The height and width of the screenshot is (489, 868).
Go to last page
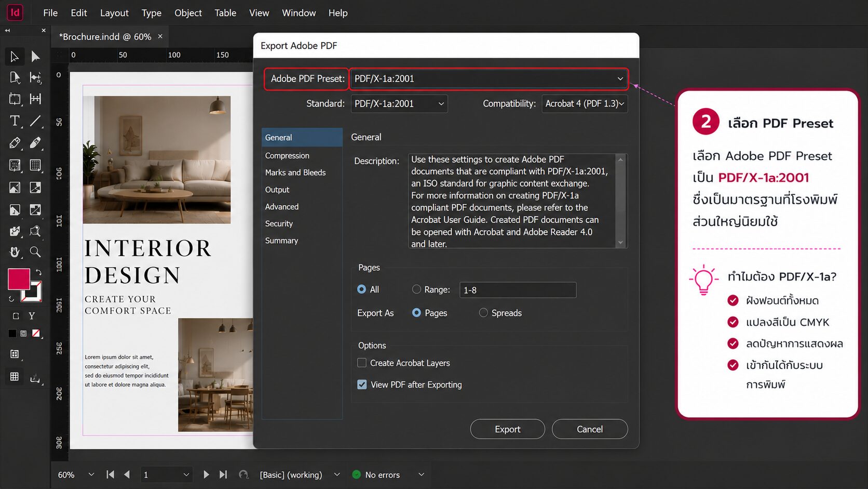click(x=223, y=474)
